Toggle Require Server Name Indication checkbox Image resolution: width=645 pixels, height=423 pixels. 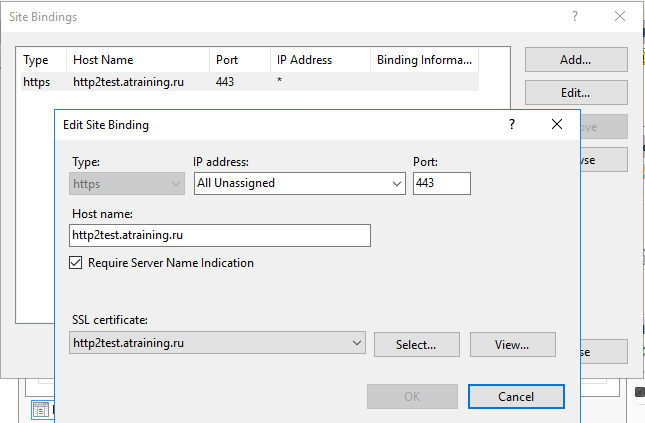[76, 263]
